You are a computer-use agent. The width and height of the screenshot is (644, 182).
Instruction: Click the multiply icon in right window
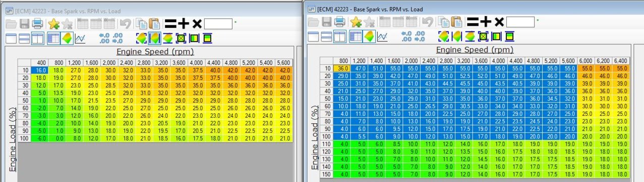499,22
